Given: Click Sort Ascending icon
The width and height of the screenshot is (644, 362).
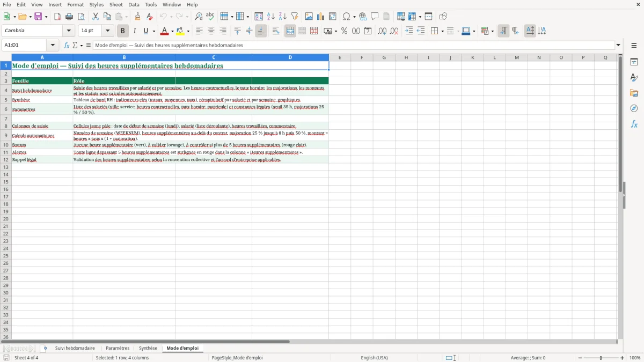Looking at the screenshot, I should click(x=271, y=17).
